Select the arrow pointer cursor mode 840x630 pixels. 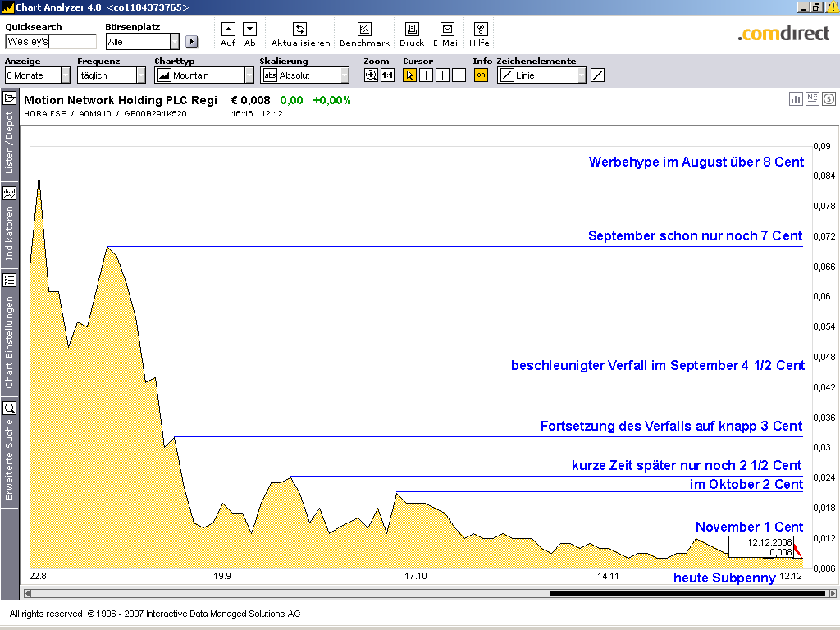pos(410,75)
